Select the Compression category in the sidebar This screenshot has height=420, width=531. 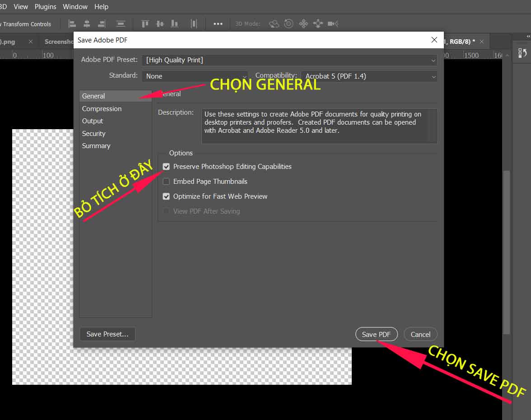coord(102,108)
